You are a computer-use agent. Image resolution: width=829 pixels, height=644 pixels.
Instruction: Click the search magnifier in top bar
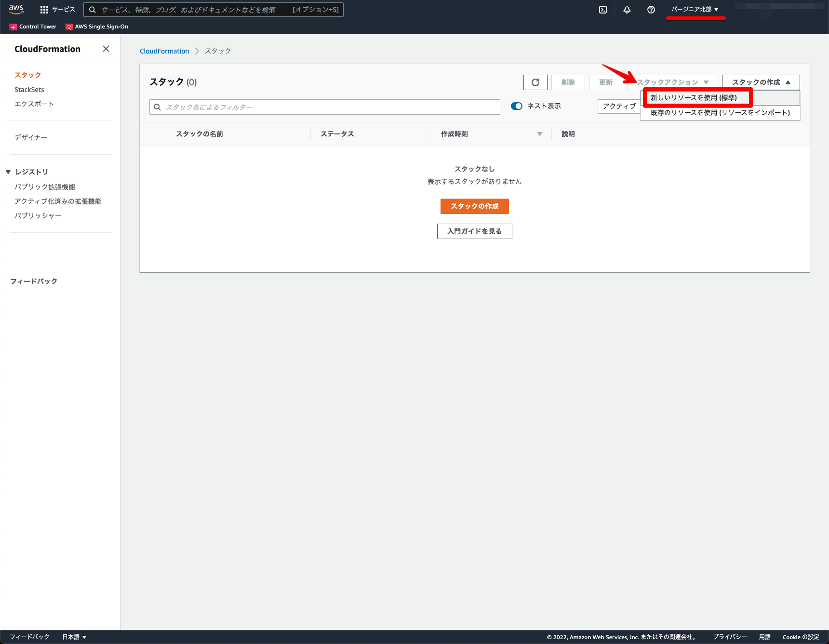point(93,10)
